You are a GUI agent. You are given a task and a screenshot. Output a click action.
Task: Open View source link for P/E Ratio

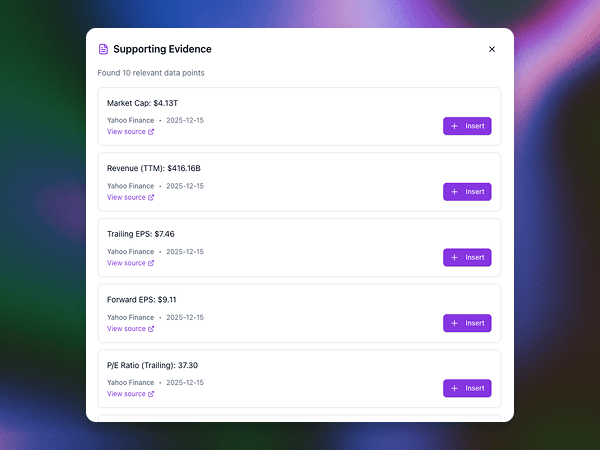[x=127, y=394]
